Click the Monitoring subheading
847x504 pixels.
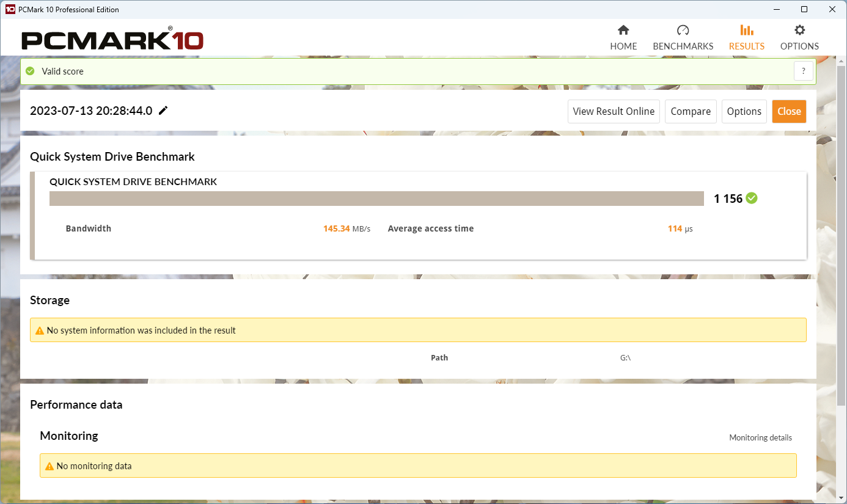pos(69,436)
